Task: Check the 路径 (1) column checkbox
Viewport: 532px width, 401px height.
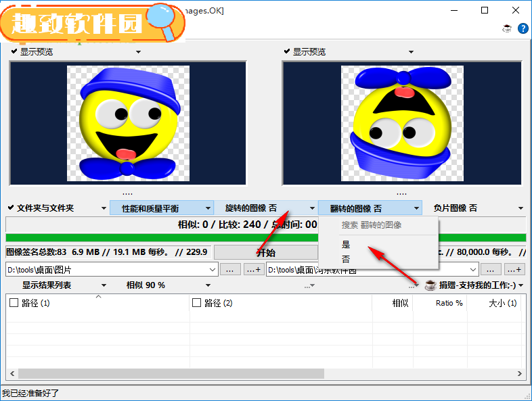Action: pos(14,302)
